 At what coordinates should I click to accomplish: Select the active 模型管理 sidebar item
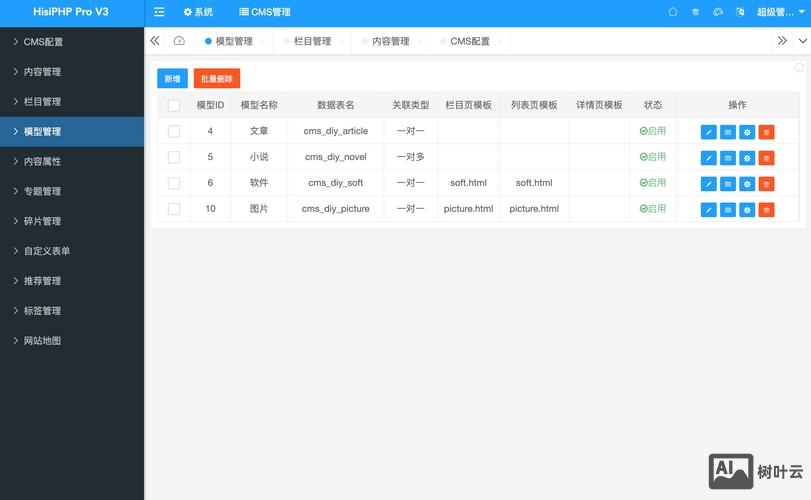click(x=72, y=132)
